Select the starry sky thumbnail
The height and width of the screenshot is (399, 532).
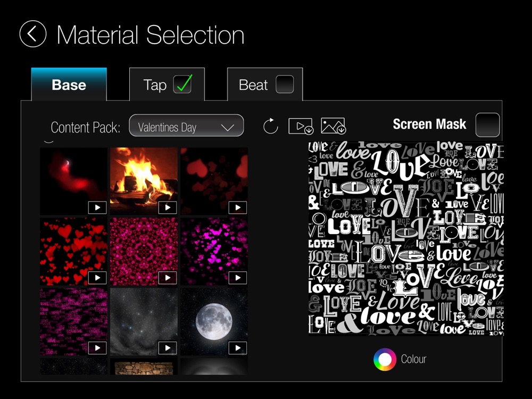tap(144, 321)
